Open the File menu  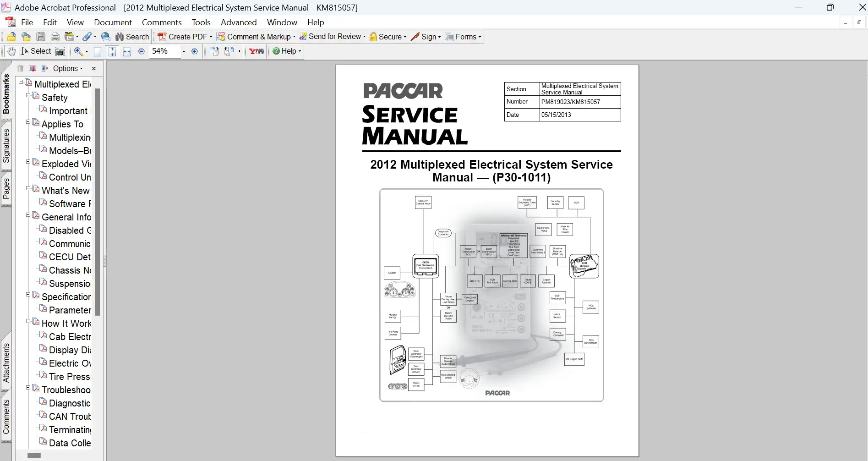pos(27,22)
